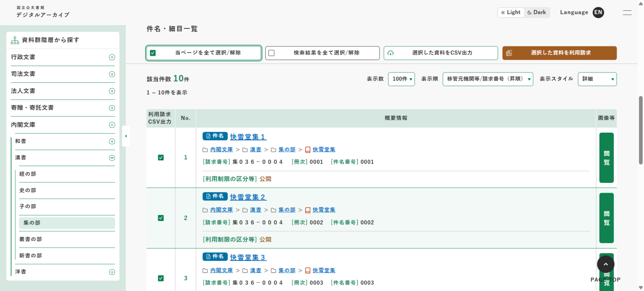Uncheck 当ページを全て選択/解除 checkbox

point(153,53)
